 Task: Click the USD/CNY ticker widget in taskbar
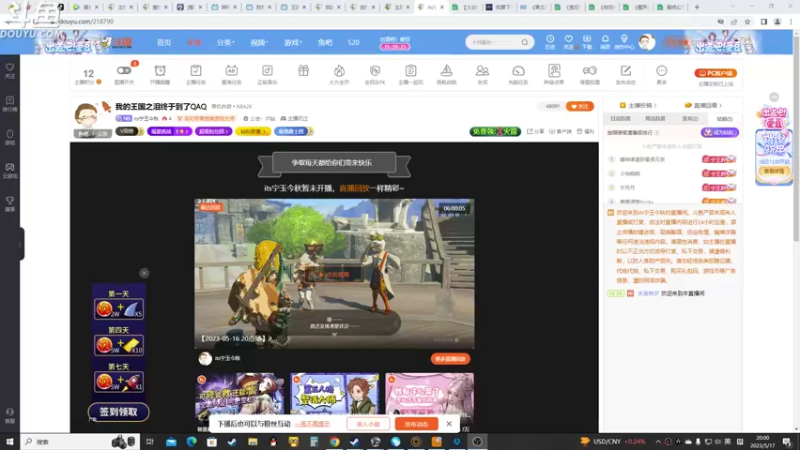pos(613,441)
